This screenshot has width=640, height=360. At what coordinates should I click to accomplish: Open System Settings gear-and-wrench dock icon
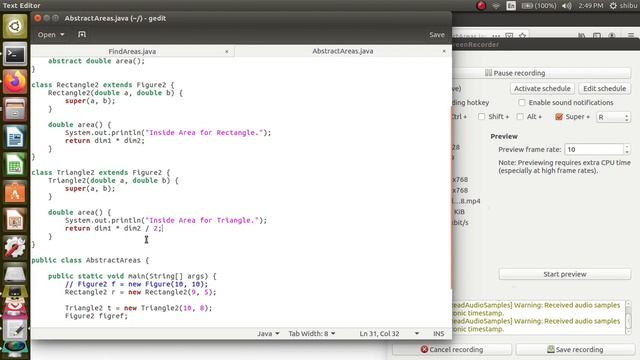pyautogui.click(x=15, y=248)
